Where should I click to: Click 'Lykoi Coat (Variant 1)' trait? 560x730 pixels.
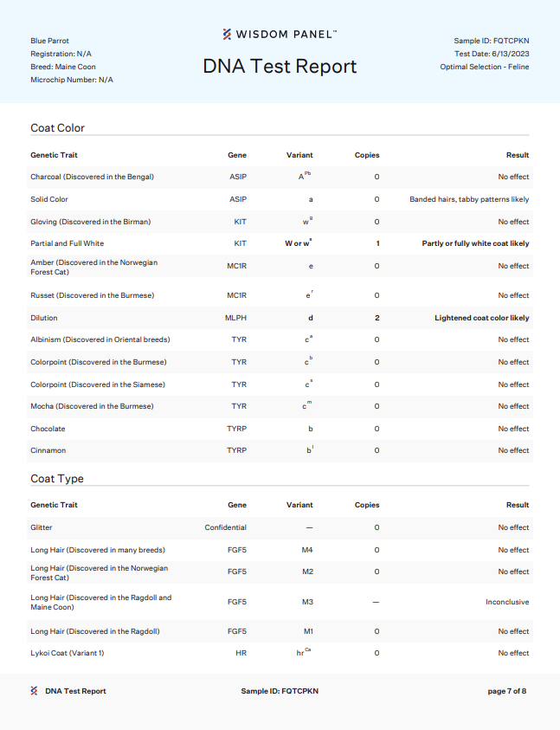click(x=67, y=653)
